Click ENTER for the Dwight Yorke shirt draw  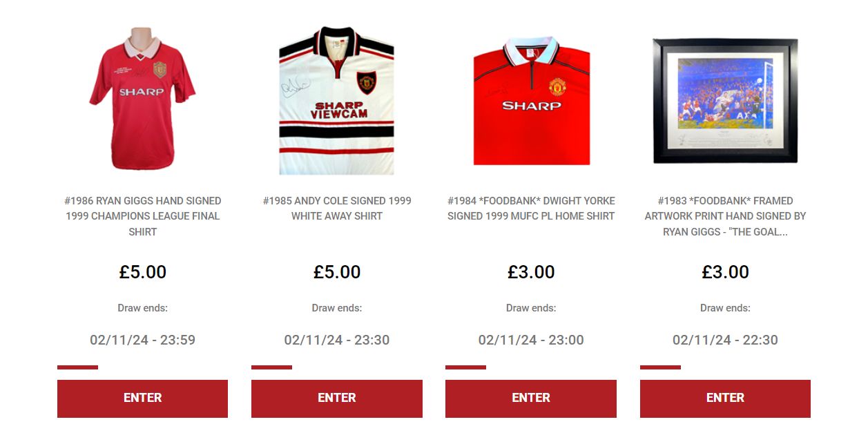(531, 398)
